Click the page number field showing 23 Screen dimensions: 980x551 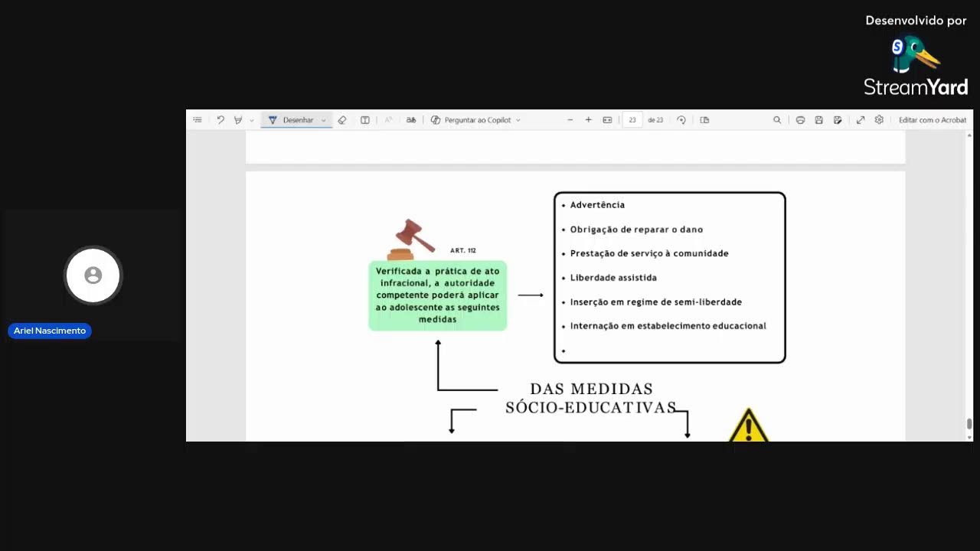coord(632,120)
